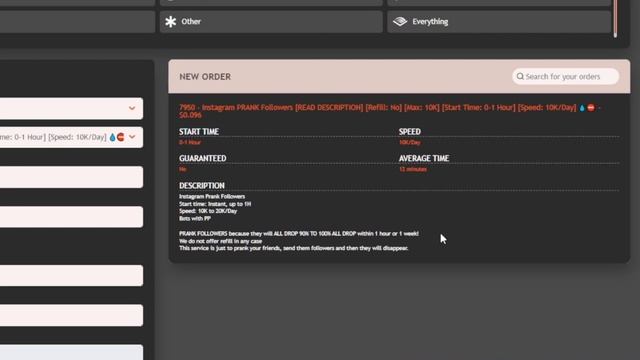Click the line about pranking your friends
This screenshot has width=640, height=360.
tap(293, 248)
